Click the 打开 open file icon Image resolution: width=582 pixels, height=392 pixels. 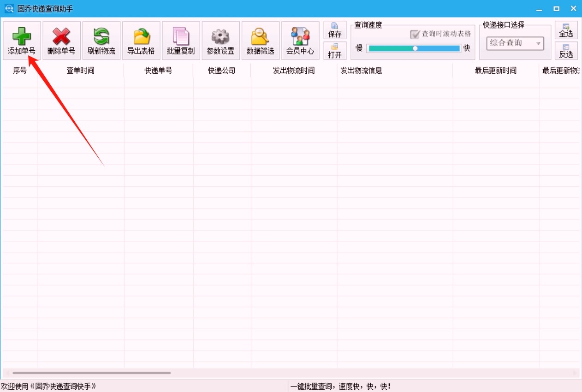tap(335, 51)
